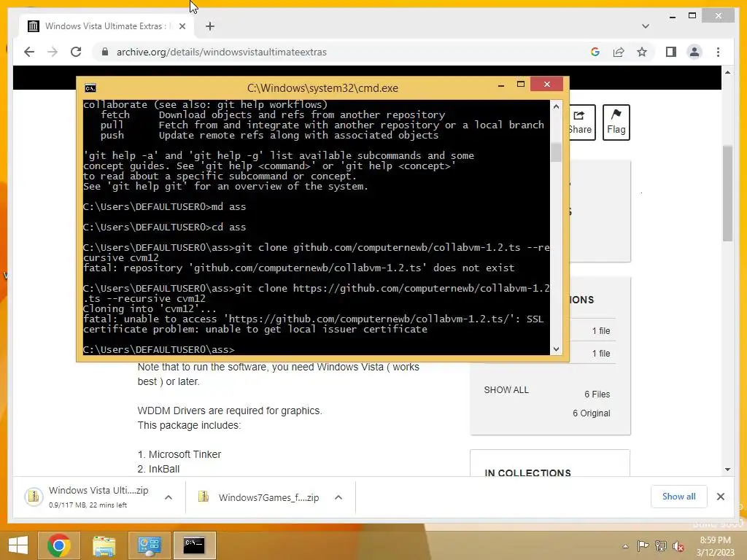Click the Chrome forward arrow
The width and height of the screenshot is (747, 560).
click(x=53, y=52)
